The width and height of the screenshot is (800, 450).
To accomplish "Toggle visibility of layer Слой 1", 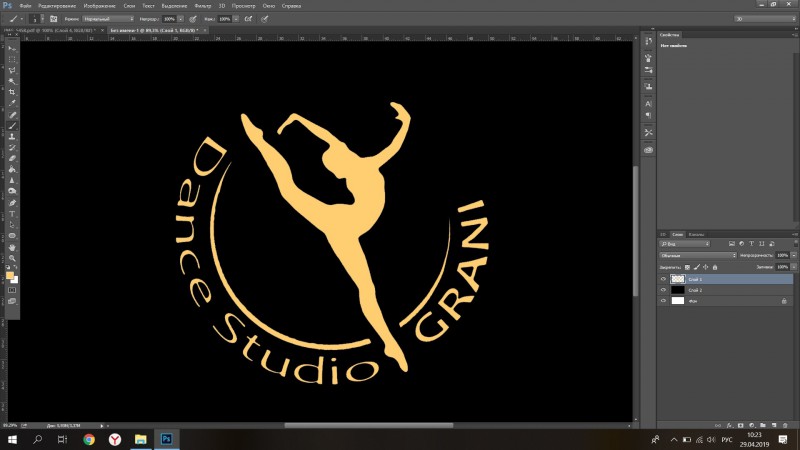I will [663, 279].
